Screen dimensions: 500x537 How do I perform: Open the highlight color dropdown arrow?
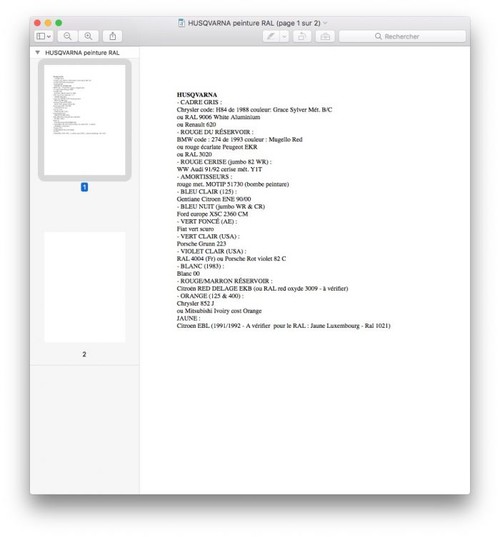[x=284, y=36]
